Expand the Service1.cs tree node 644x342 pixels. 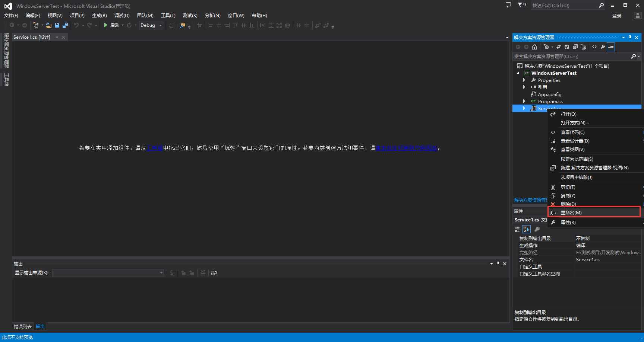click(524, 108)
